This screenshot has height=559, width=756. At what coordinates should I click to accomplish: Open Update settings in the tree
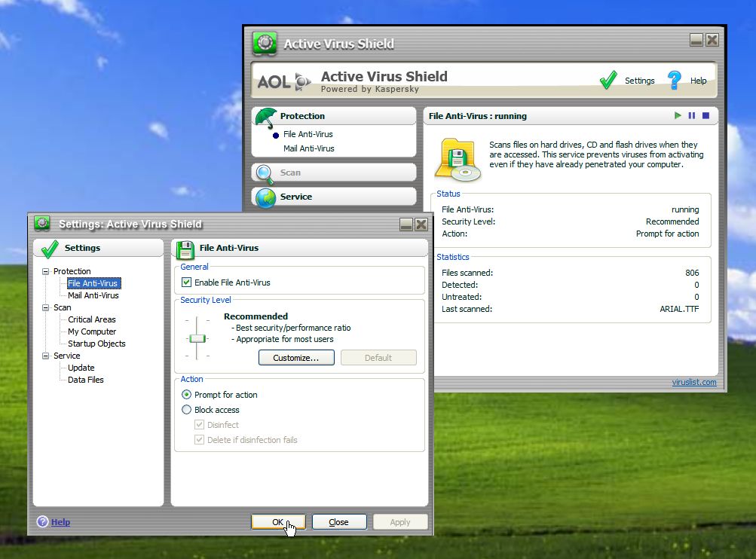(x=81, y=368)
